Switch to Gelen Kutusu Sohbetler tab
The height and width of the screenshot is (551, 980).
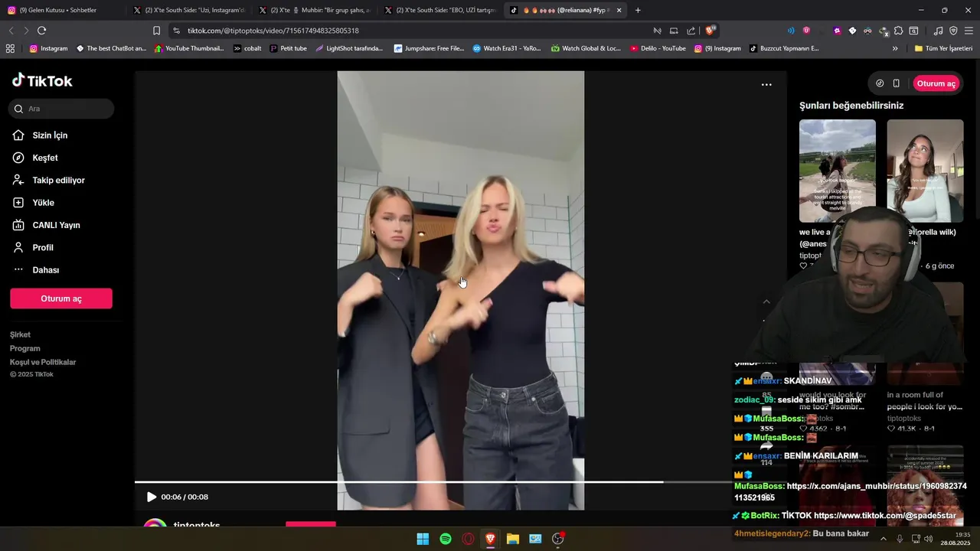tap(63, 10)
